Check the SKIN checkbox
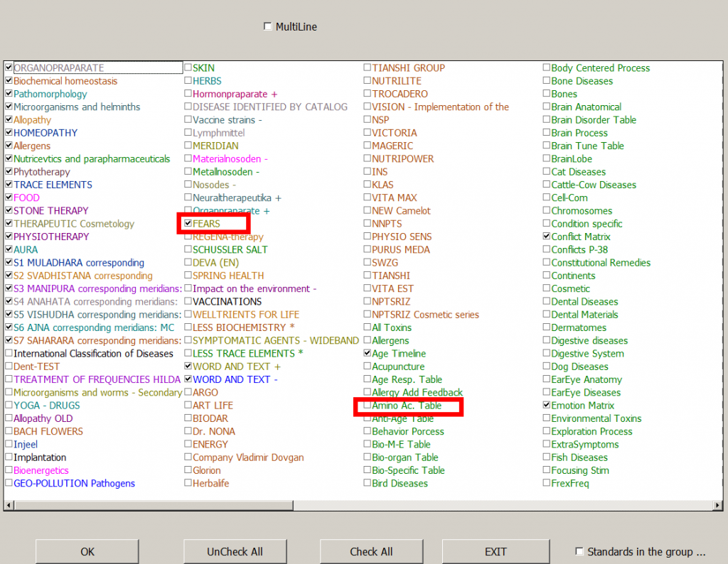This screenshot has height=564, width=728. 189,67
